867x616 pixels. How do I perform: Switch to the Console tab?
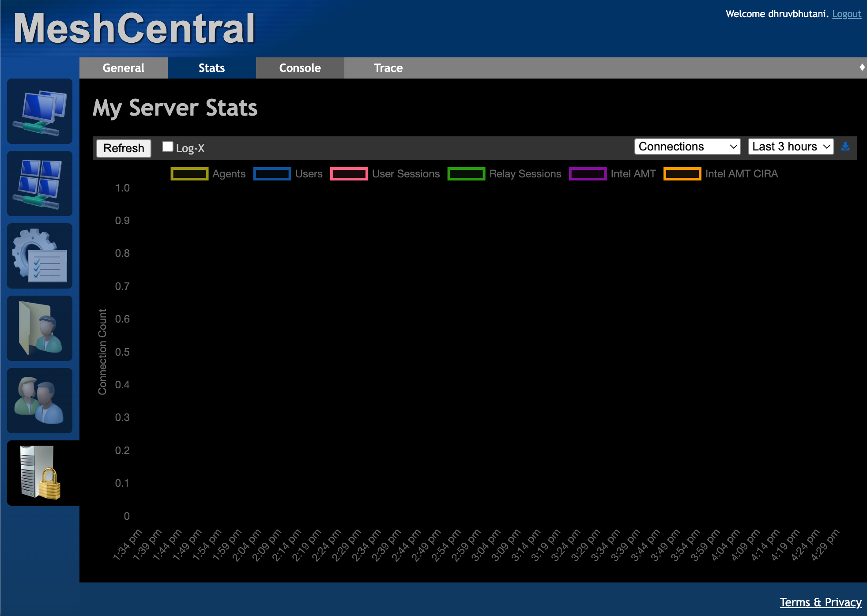[300, 68]
